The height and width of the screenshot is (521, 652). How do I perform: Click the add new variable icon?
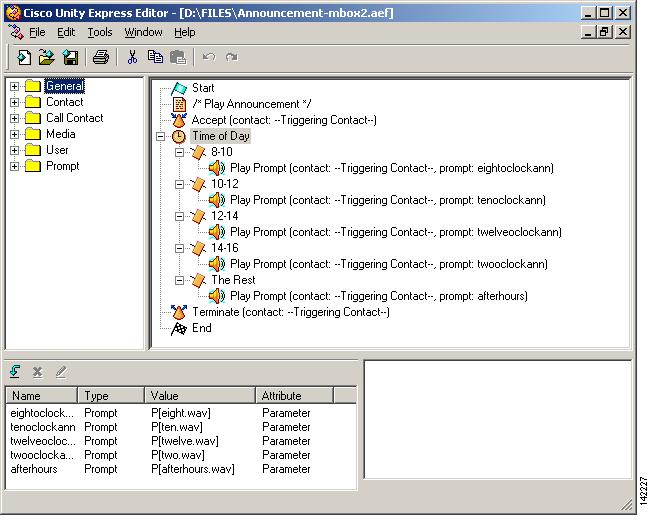(15, 371)
